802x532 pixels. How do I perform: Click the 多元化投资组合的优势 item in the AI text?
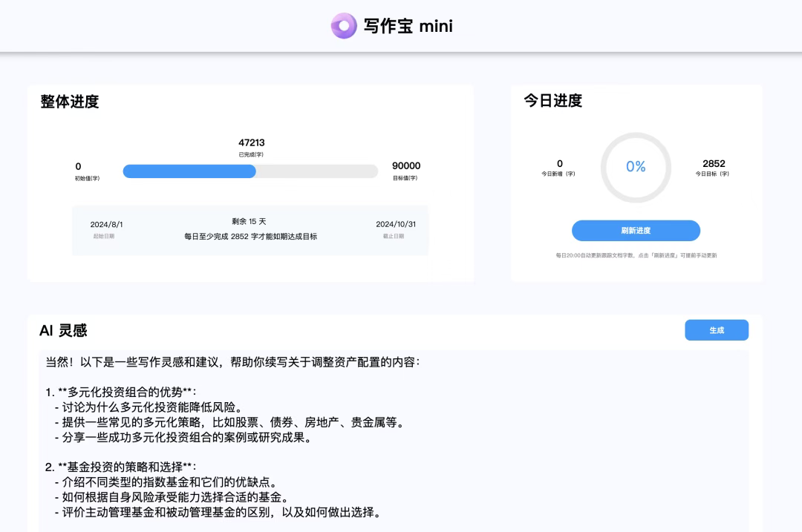point(125,392)
